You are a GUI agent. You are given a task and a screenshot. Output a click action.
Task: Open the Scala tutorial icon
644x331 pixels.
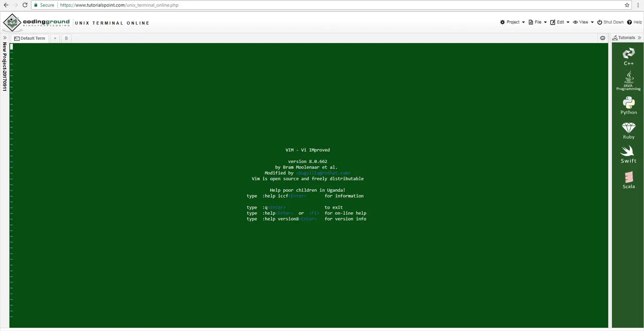point(628,180)
